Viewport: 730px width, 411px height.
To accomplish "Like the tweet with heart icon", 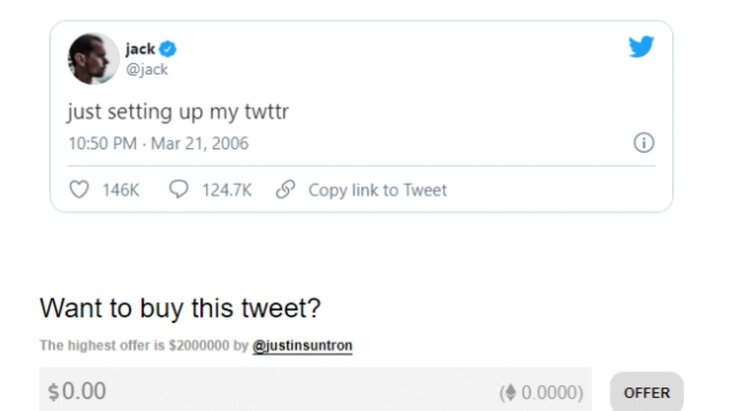I will coord(81,190).
